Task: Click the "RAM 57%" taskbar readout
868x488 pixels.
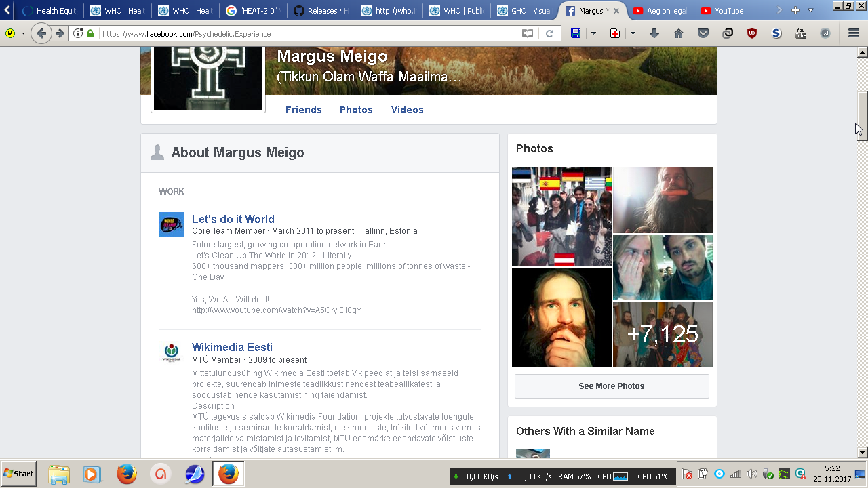Action: coord(574,476)
